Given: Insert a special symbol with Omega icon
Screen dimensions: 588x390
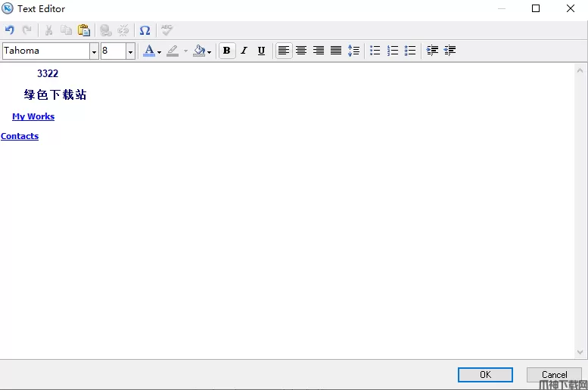Looking at the screenshot, I should coord(145,30).
